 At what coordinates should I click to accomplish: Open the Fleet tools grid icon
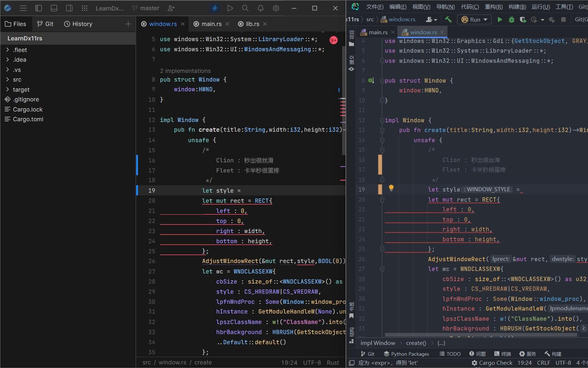(84, 8)
